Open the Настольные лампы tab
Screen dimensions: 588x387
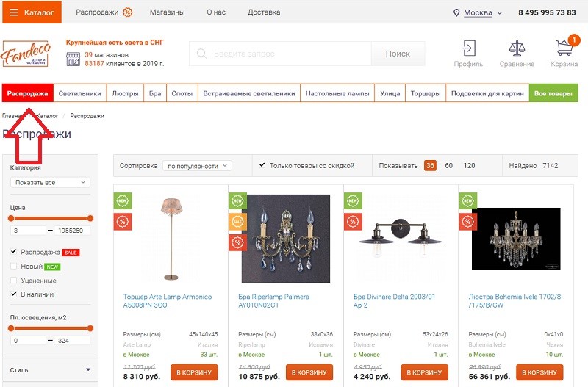point(337,93)
